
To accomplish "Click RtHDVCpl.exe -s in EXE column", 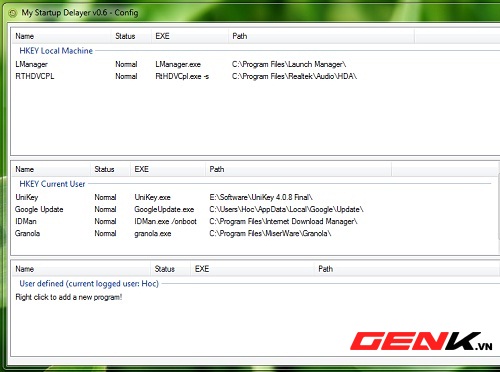I will pyautogui.click(x=182, y=76).
